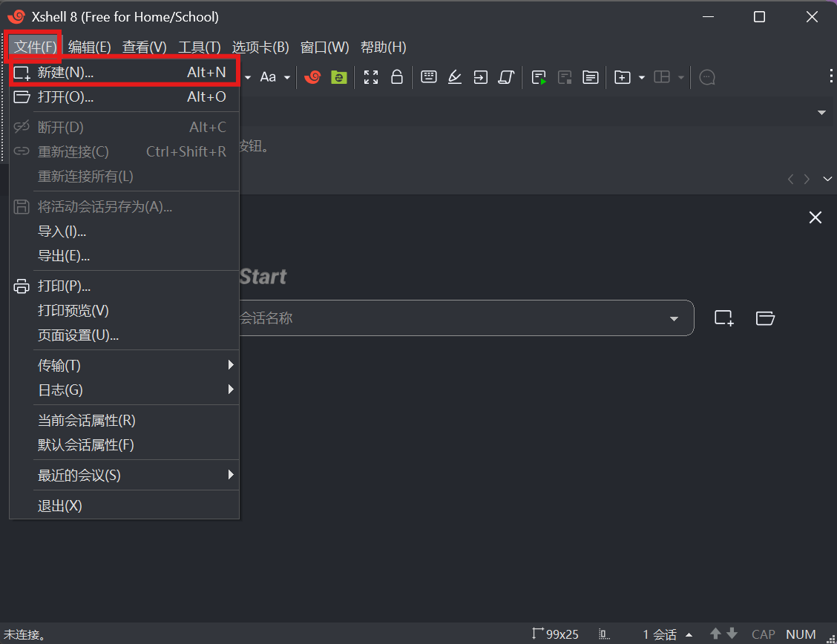837x644 pixels.
Task: Click the Aa font toolbar button
Action: (268, 77)
